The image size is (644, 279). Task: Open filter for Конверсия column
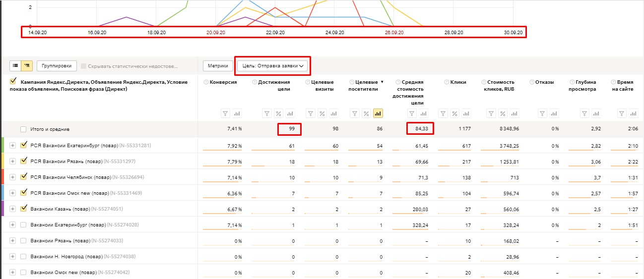226,113
